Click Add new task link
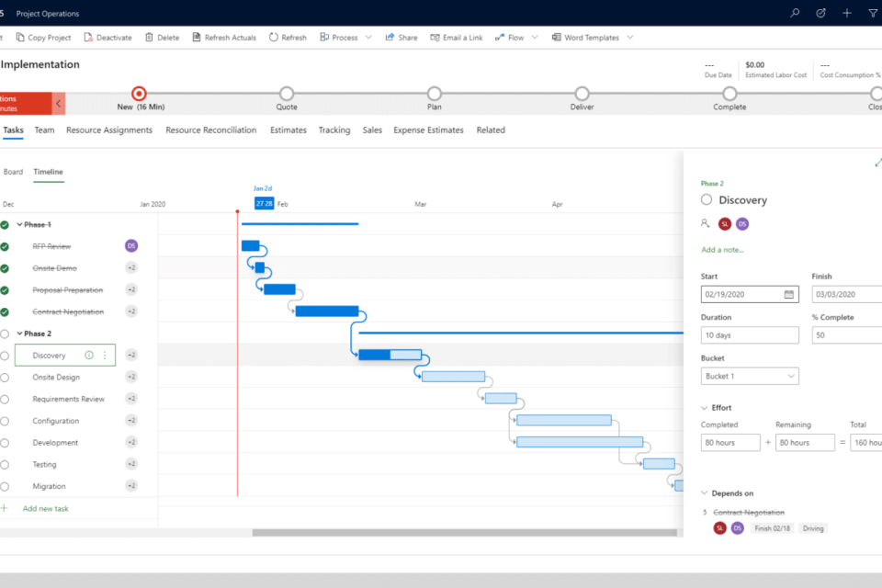 45,509
